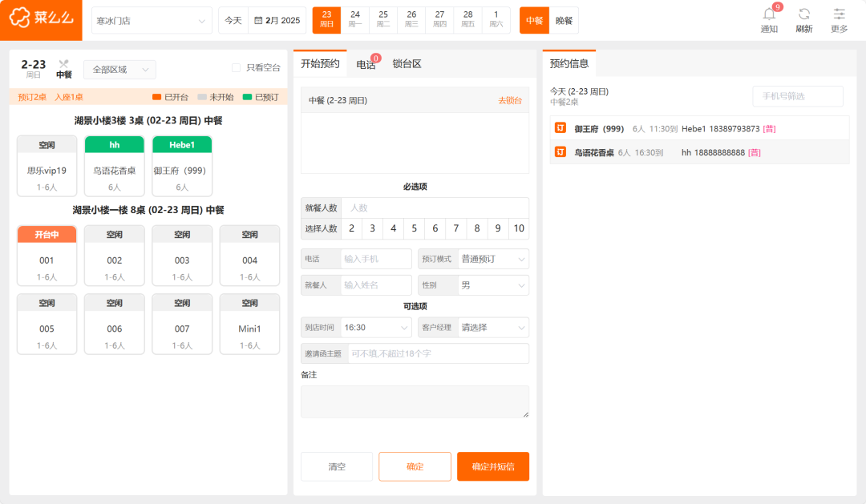Select the reserved hh 鸟语花香桌 table

point(115,166)
